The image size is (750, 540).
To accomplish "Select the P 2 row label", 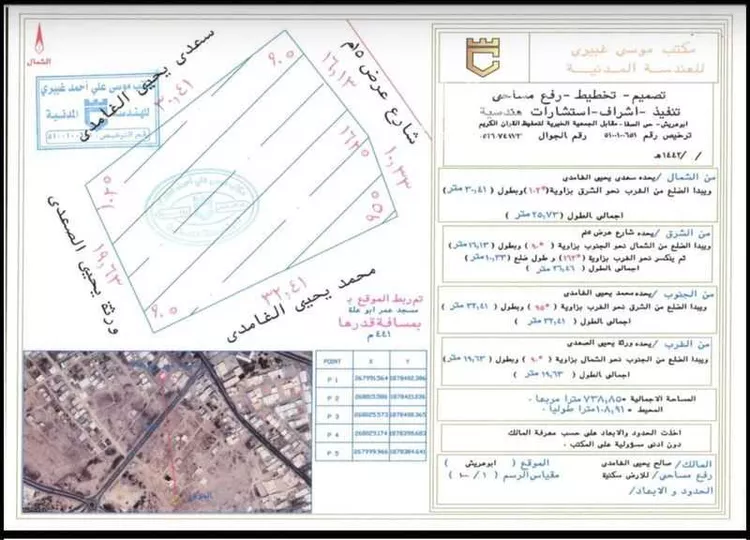I will 333,398.
